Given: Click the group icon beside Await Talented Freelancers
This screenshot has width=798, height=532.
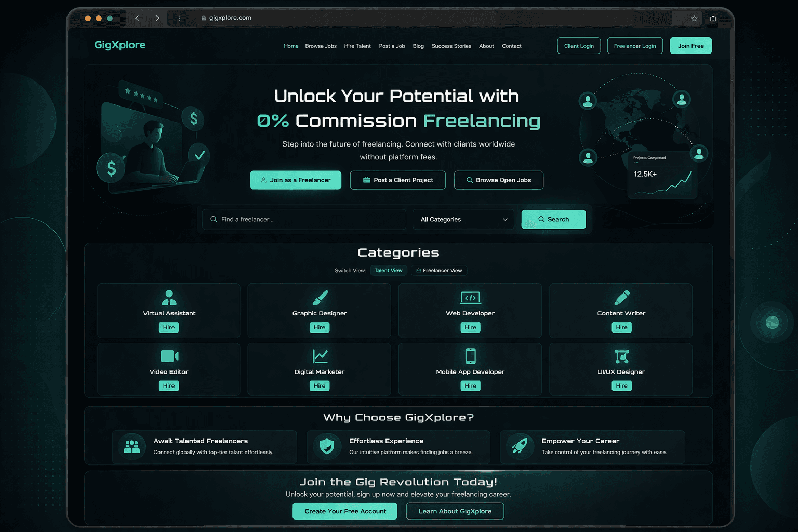Looking at the screenshot, I should tap(132, 446).
